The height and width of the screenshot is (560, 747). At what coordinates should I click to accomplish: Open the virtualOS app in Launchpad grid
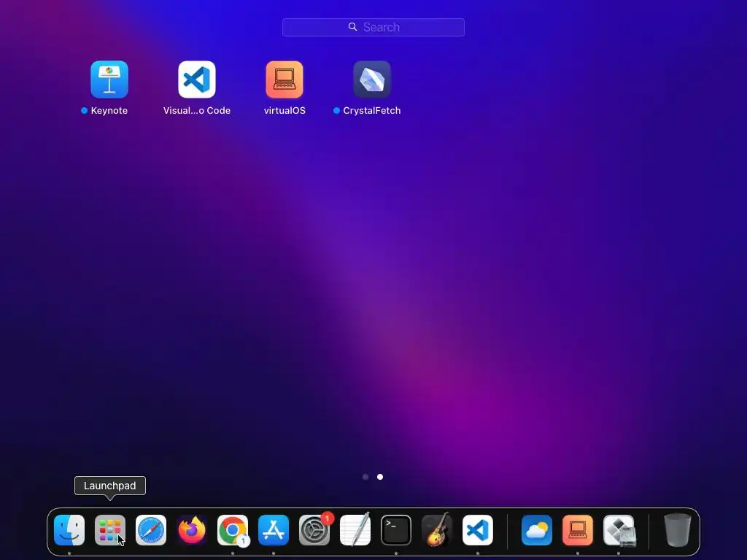[285, 79]
